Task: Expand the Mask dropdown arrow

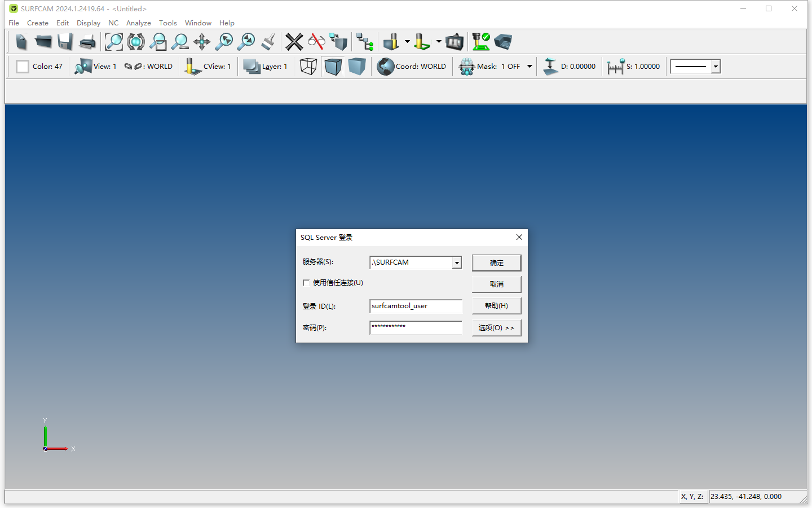Action: click(x=529, y=67)
